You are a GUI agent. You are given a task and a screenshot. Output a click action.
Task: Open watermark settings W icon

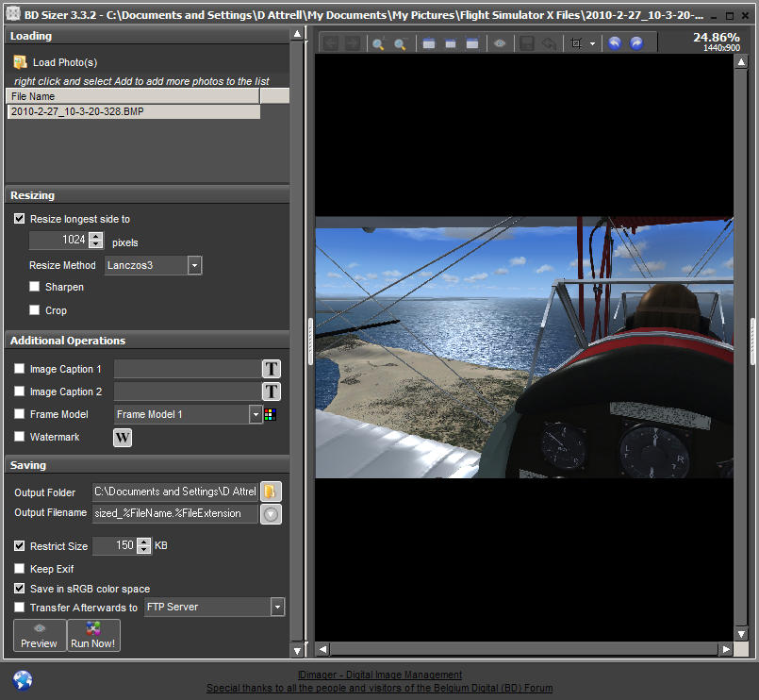123,437
